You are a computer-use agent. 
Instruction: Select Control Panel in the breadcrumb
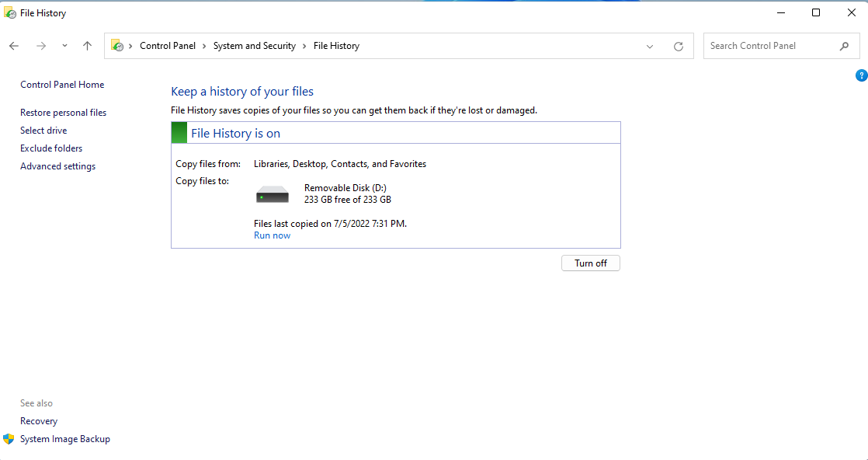[x=167, y=46]
